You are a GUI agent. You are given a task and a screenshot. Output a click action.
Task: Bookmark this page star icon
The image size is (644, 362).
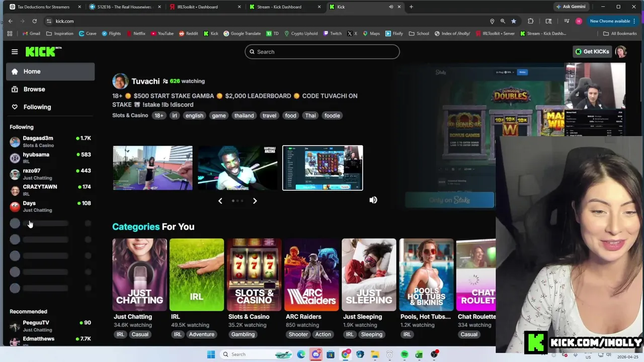(x=513, y=21)
